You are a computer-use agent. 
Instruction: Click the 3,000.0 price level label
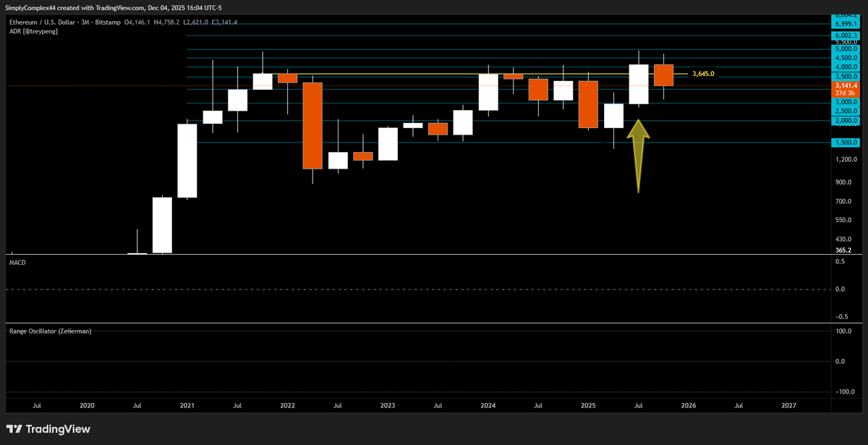[846, 103]
